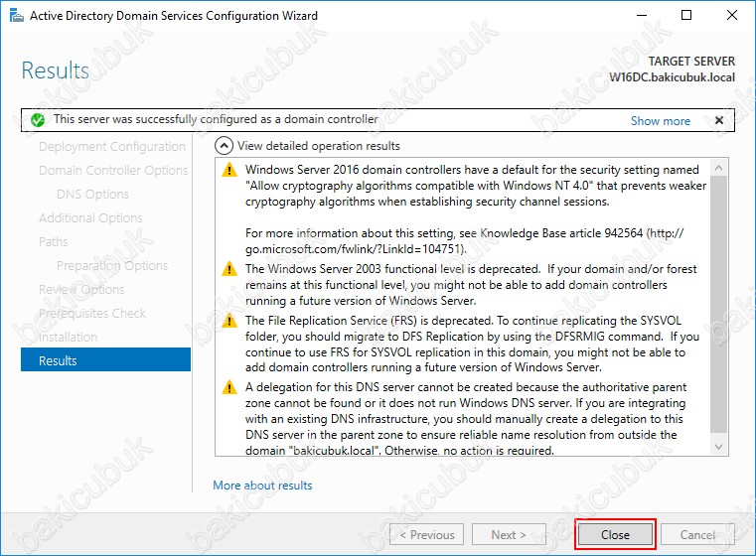Click the 'View detailed operation results' label

pos(319,146)
